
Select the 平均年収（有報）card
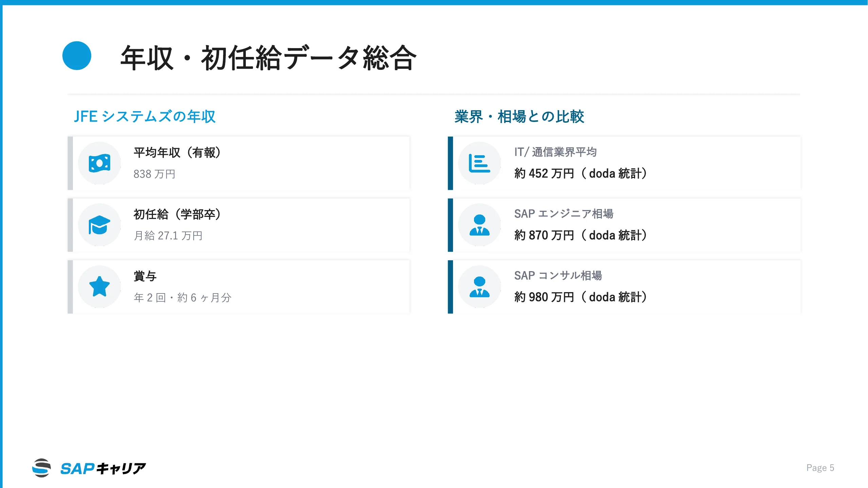click(239, 163)
